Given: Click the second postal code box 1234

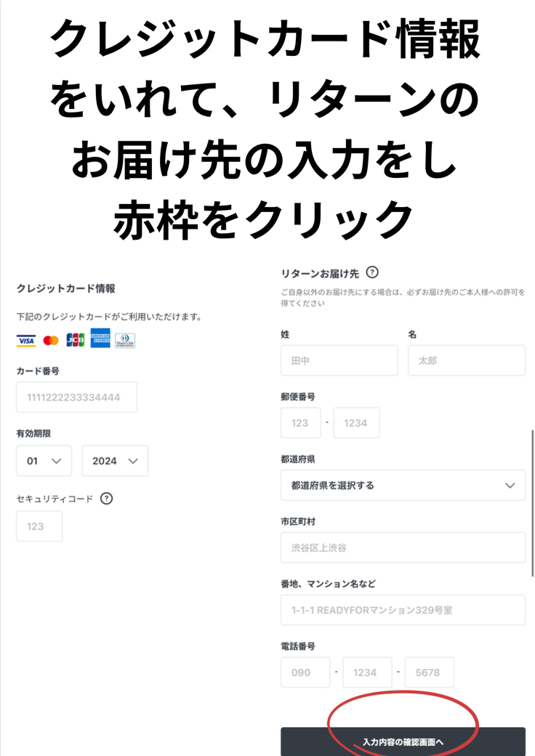Looking at the screenshot, I should coord(356,423).
